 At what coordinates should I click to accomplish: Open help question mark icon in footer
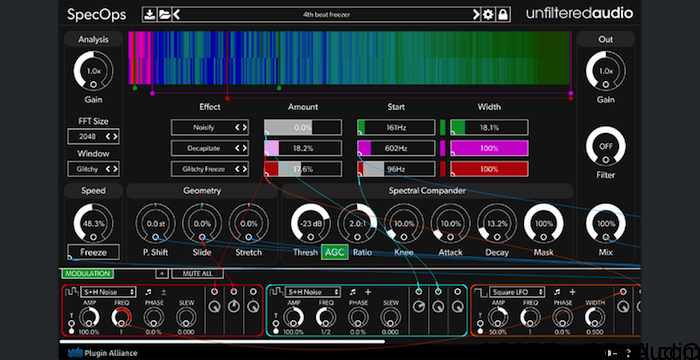pyautogui.click(x=628, y=352)
